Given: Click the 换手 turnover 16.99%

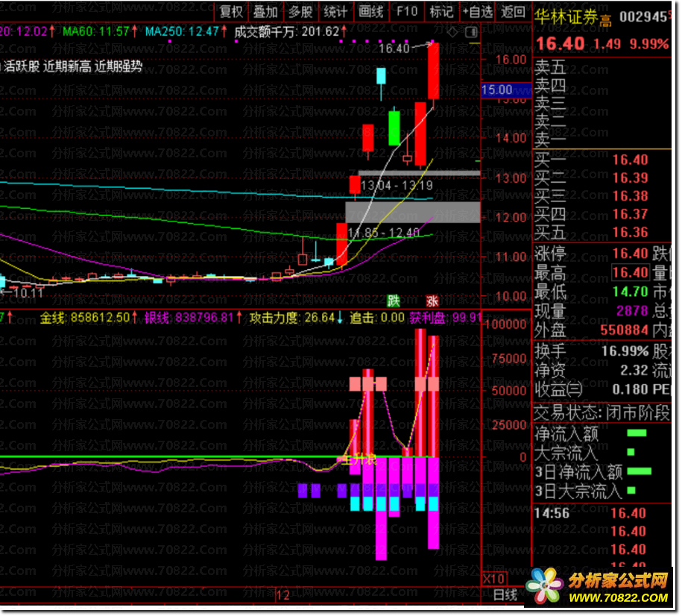Looking at the screenshot, I should (x=625, y=351).
